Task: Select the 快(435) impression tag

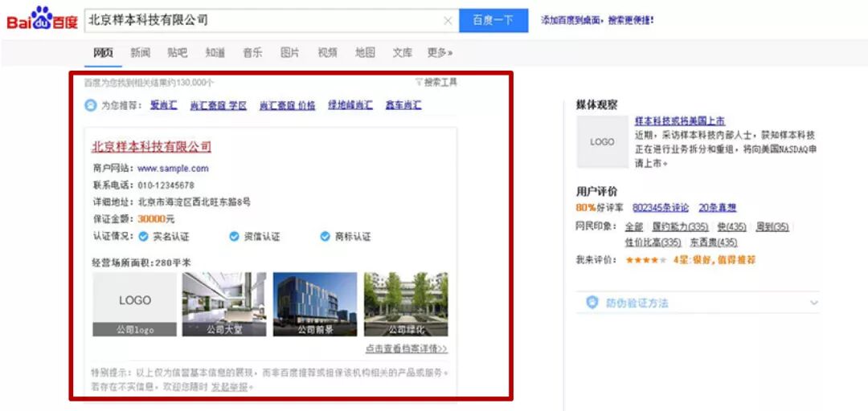Action: (732, 227)
